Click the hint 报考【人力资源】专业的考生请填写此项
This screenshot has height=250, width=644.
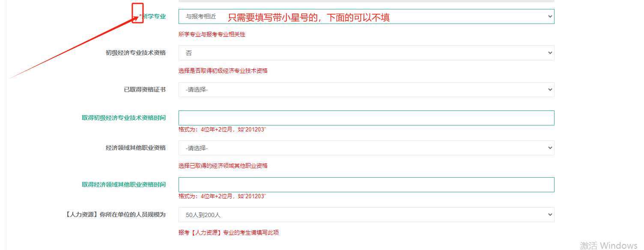(229, 233)
